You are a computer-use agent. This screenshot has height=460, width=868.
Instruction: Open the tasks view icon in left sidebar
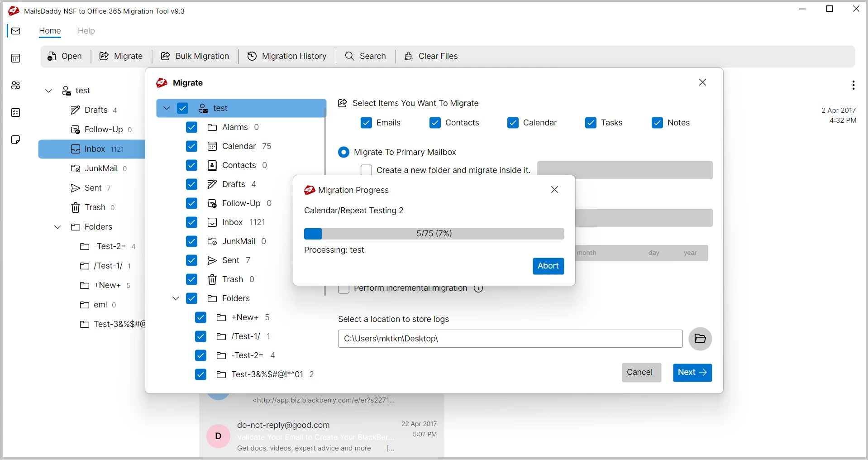tap(16, 112)
